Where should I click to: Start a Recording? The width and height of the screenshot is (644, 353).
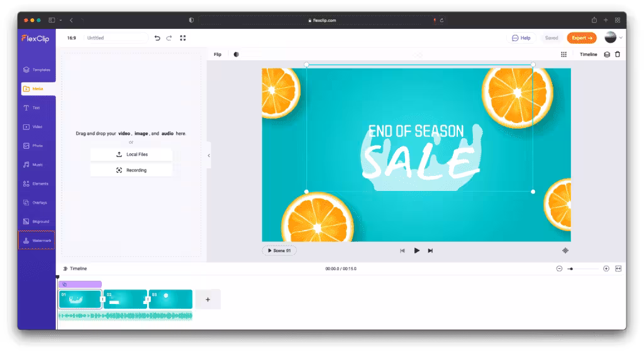[131, 170]
